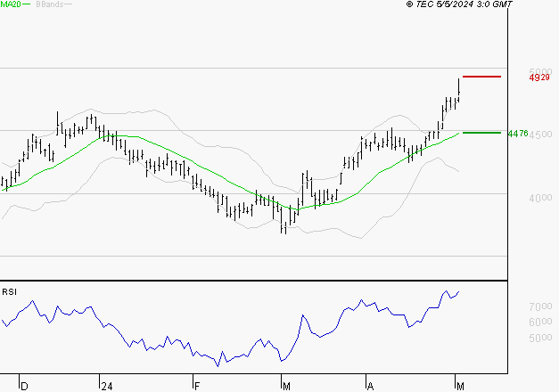Click the red 4929 price value
This screenshot has height=392, width=559.
click(x=539, y=78)
